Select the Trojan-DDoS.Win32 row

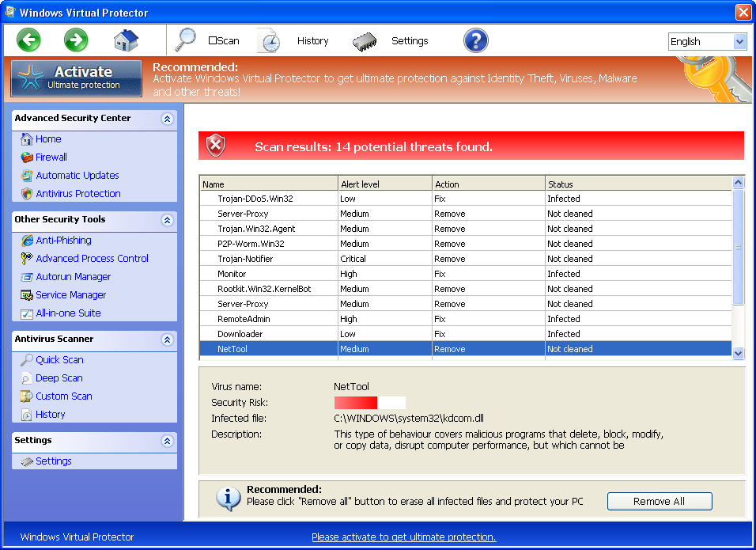[x=466, y=199]
